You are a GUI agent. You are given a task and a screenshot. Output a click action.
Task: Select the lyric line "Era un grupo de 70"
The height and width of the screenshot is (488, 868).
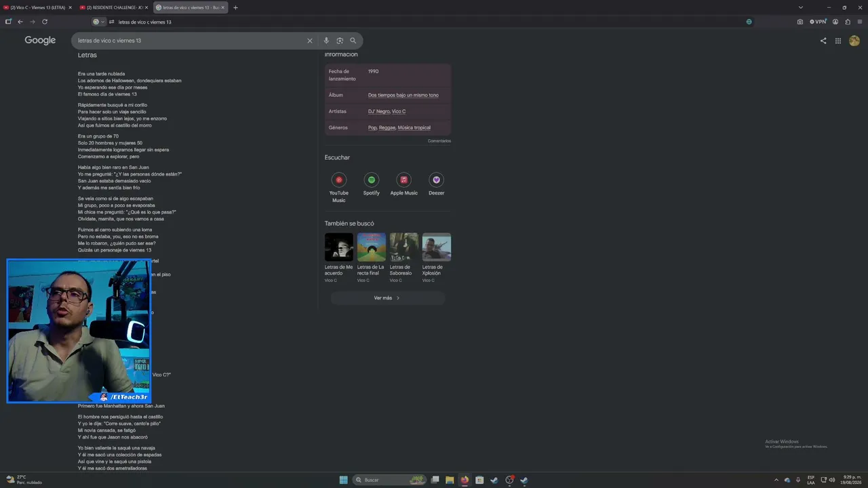pyautogui.click(x=98, y=136)
